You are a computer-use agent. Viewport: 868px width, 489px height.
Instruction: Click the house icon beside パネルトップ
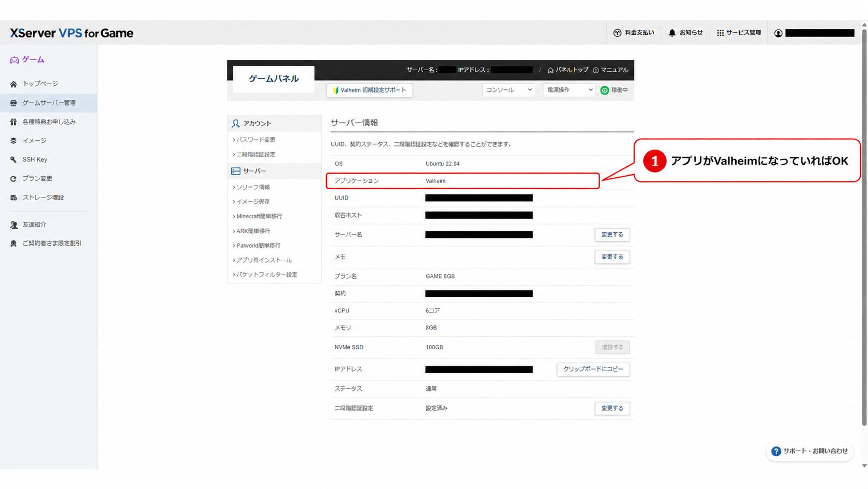point(550,70)
